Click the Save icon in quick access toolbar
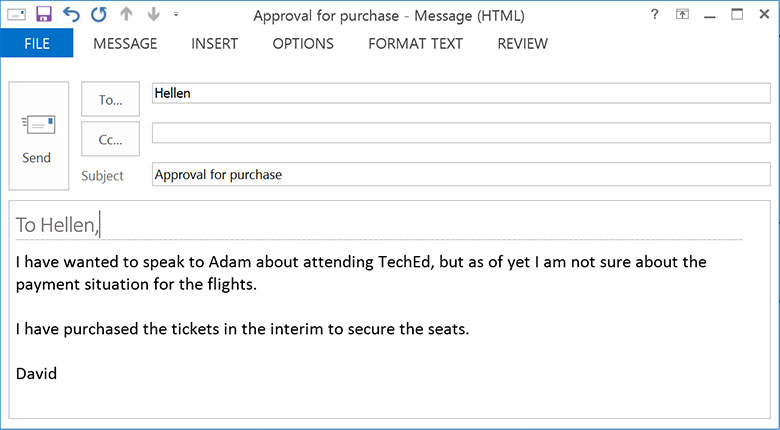Viewport: 780px width, 430px height. click(x=43, y=15)
